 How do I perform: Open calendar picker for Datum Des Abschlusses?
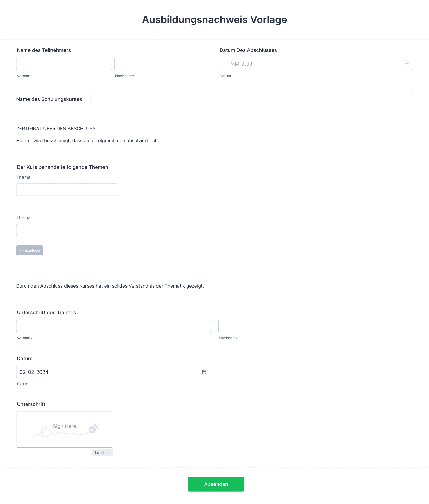tap(407, 64)
